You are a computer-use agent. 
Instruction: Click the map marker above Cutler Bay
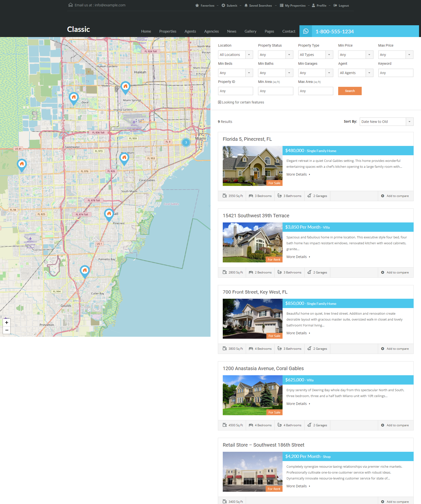pos(85,272)
